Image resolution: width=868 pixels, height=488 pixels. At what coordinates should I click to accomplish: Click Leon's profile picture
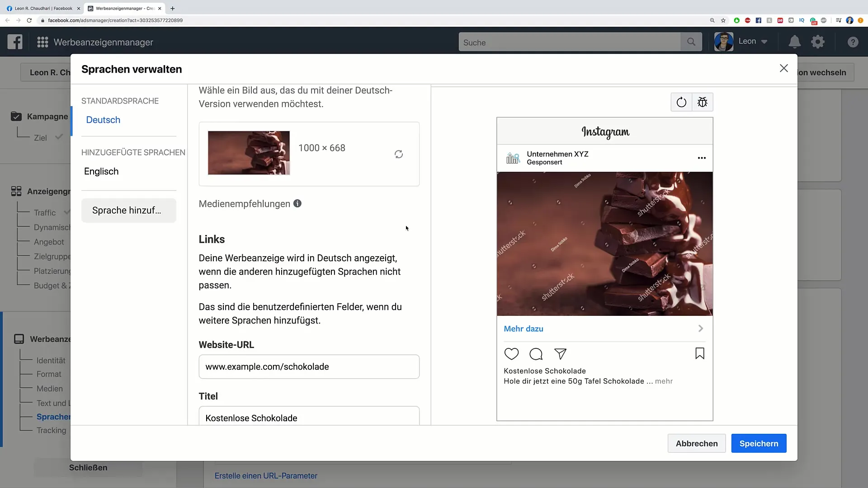point(724,42)
